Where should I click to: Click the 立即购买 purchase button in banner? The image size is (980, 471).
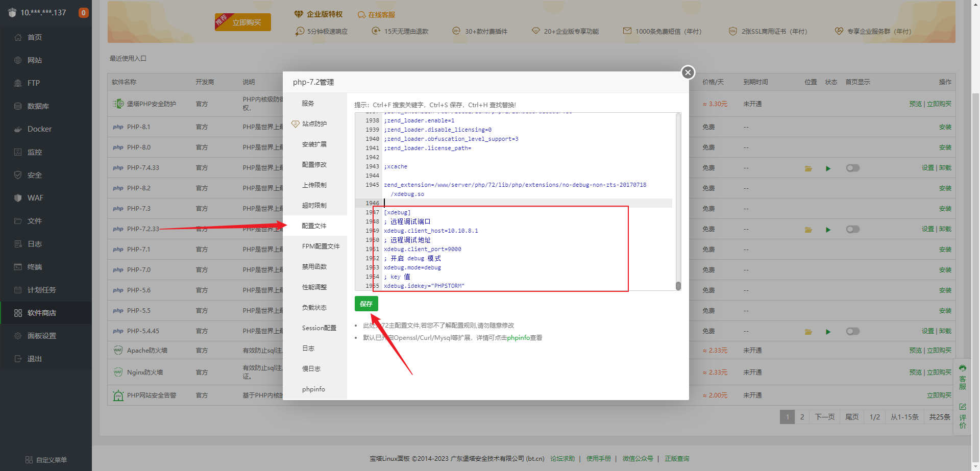tap(243, 22)
